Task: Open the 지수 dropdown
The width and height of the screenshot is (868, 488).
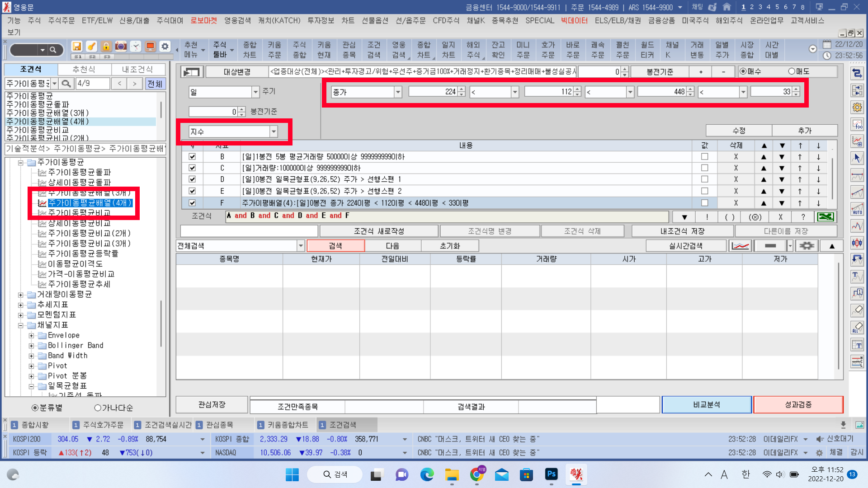Action: [x=274, y=131]
